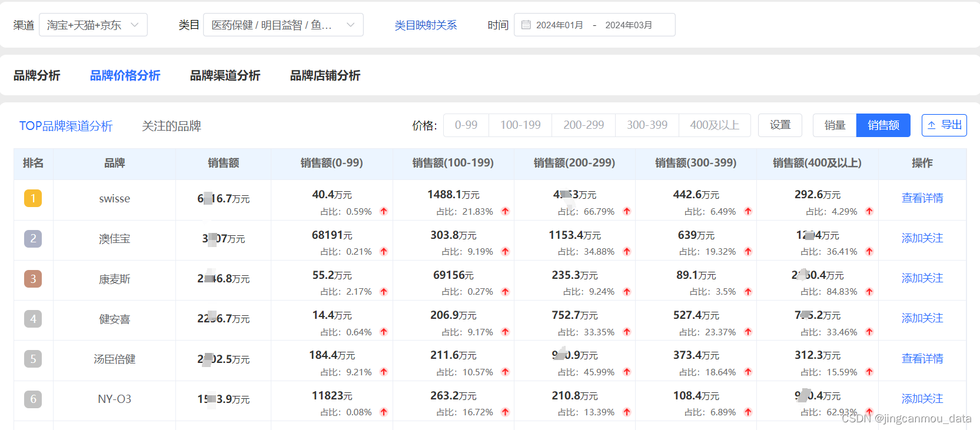
Task: Click the 销售额(400及以上) column header
Action: click(x=817, y=163)
